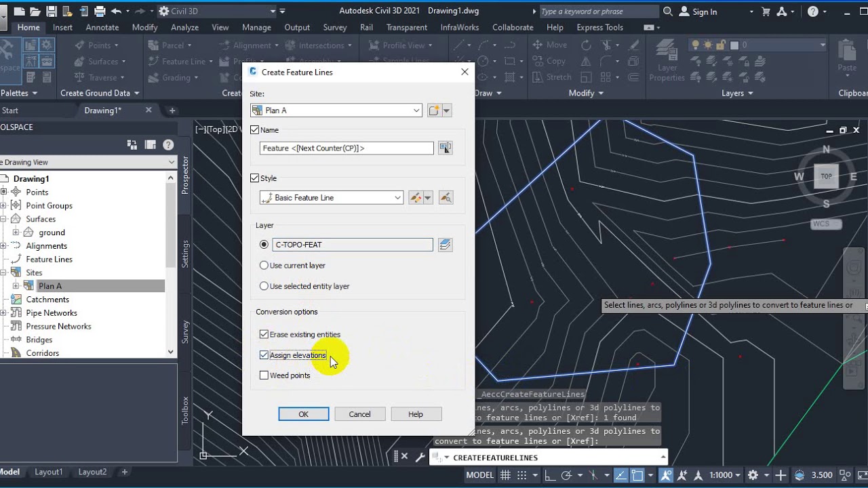The height and width of the screenshot is (488, 868).
Task: Click the Layer Properties icon in ribbon
Action: [x=667, y=61]
